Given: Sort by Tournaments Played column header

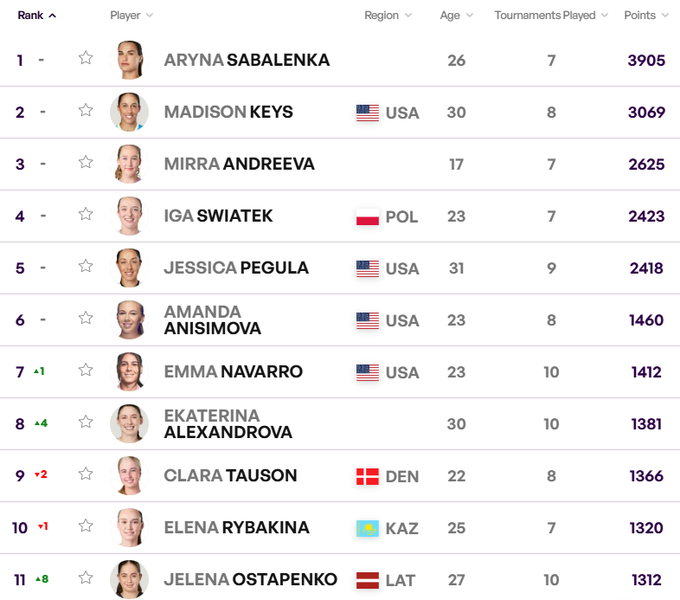Looking at the screenshot, I should pyautogui.click(x=552, y=16).
